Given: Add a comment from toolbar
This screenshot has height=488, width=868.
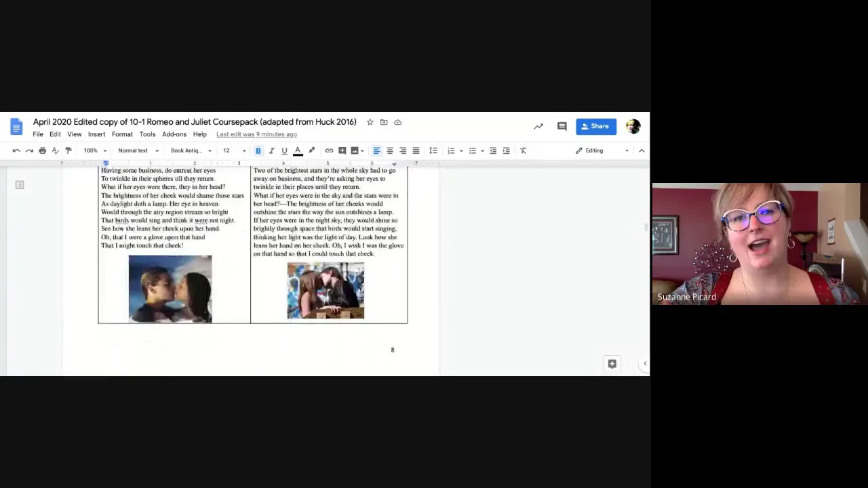Looking at the screenshot, I should point(342,150).
